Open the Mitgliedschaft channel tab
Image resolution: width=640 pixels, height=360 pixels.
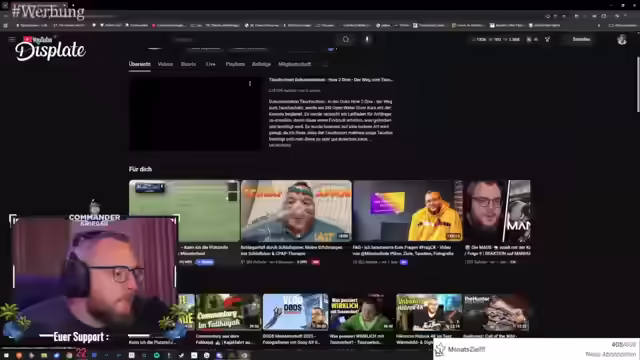pos(294,64)
